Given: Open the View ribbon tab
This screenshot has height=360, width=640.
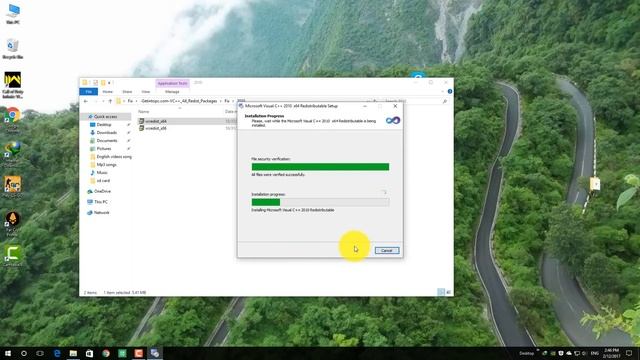Looking at the screenshot, I should coord(146,92).
